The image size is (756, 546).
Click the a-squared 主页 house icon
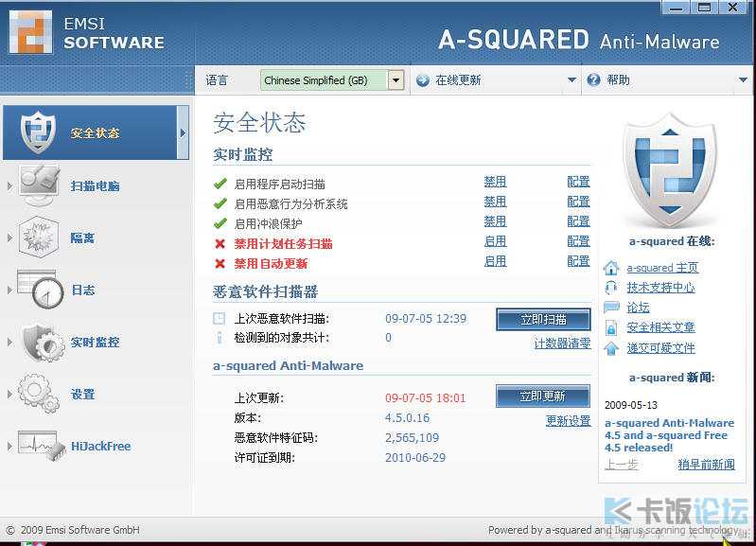coord(611,268)
